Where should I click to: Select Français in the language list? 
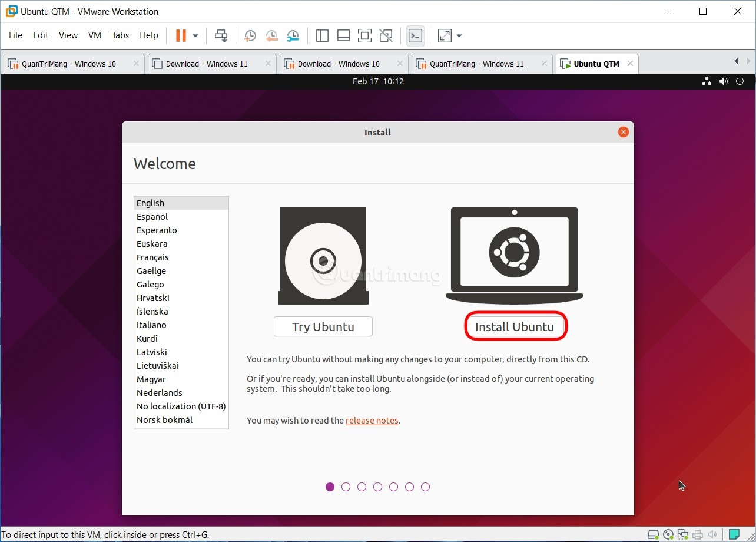point(181,257)
